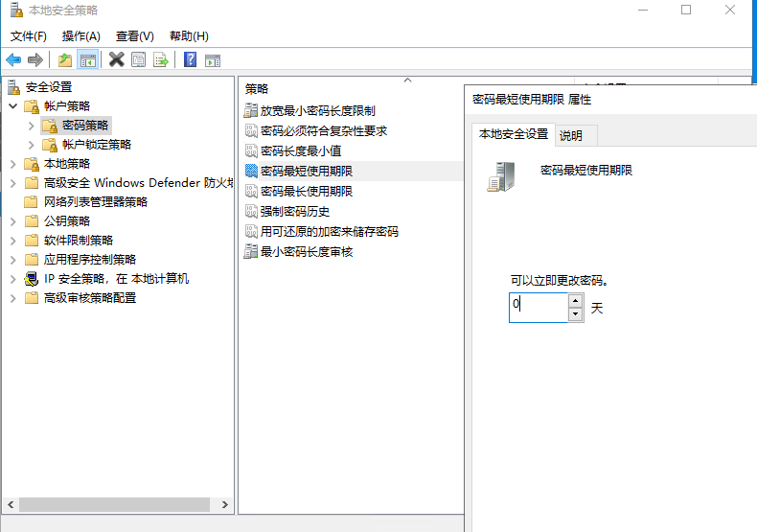Image resolution: width=757 pixels, height=532 pixels.
Task: Increase days with the spinner up arrow
Action: [x=575, y=301]
